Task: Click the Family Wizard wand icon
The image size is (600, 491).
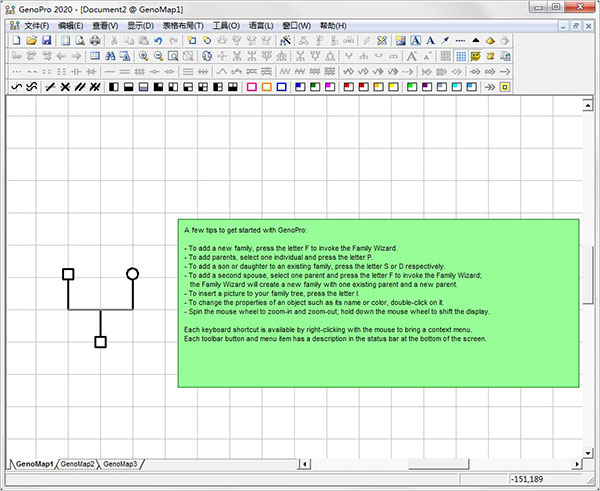Action: (286, 40)
